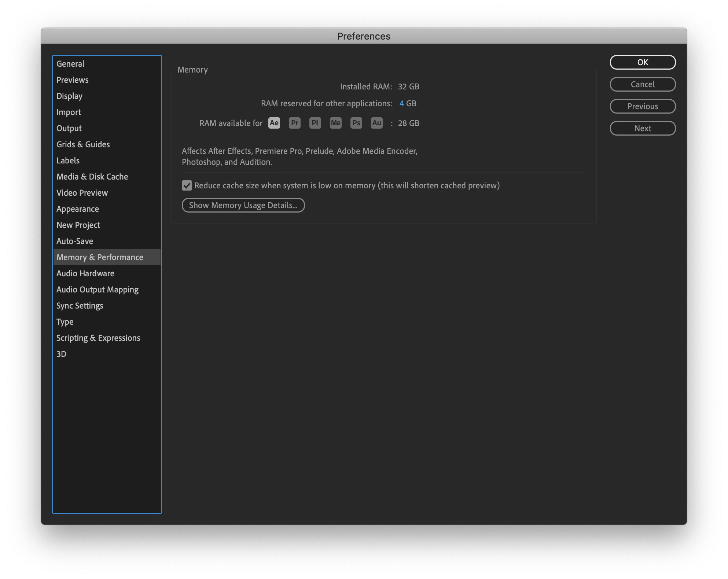Open Show Memory Usage Details
The image size is (728, 579).
point(243,205)
